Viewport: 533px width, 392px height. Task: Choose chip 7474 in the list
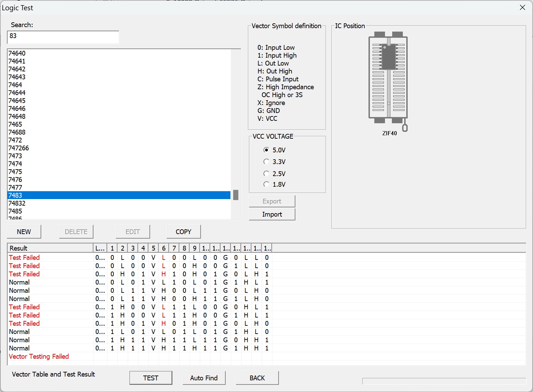pyautogui.click(x=15, y=164)
